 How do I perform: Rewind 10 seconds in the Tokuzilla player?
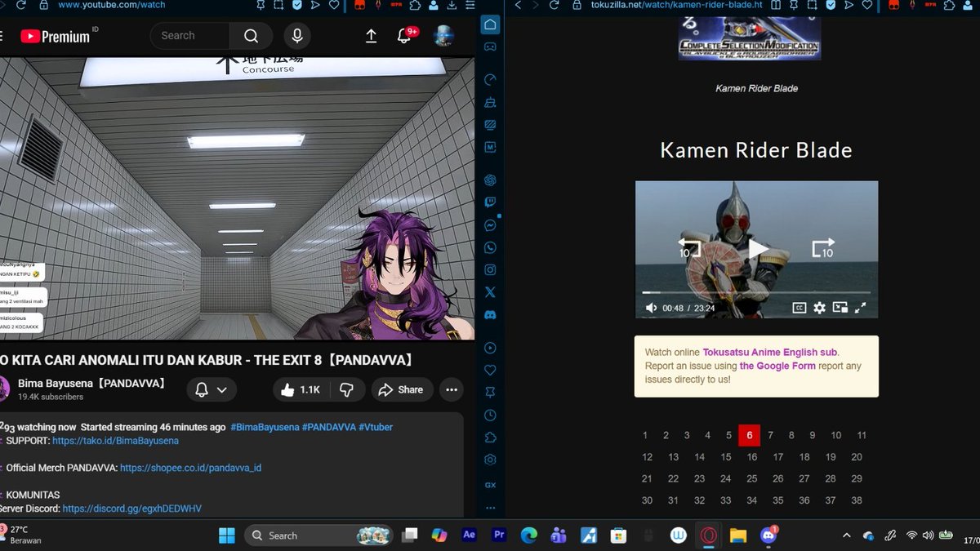pos(688,248)
